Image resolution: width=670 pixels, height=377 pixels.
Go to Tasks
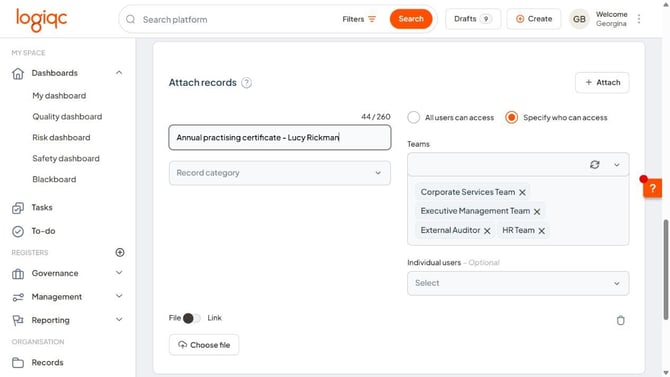click(x=42, y=208)
